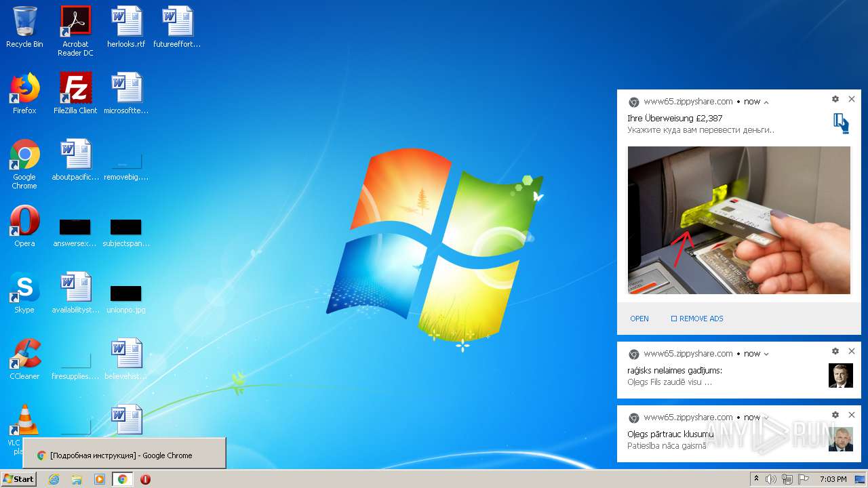The height and width of the screenshot is (488, 868).
Task: Click the portrait thumbnail in raģisks notification
Action: coord(841,375)
